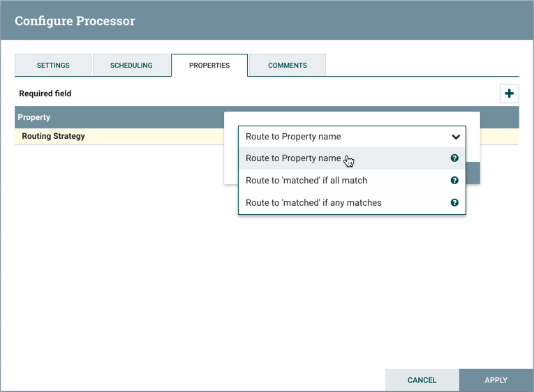Select the Routing Strategy property name
Image resolution: width=534 pixels, height=392 pixels.
click(x=53, y=136)
